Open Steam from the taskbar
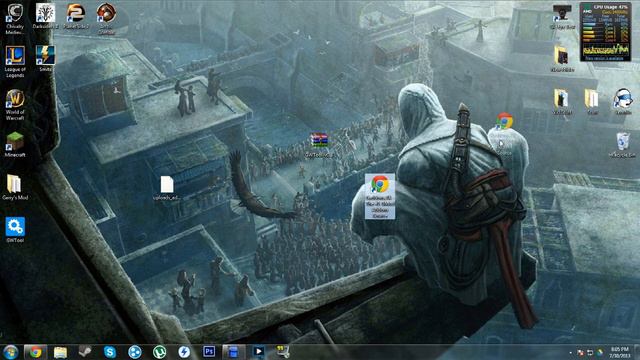This screenshot has width=640, height=360. 85,351
